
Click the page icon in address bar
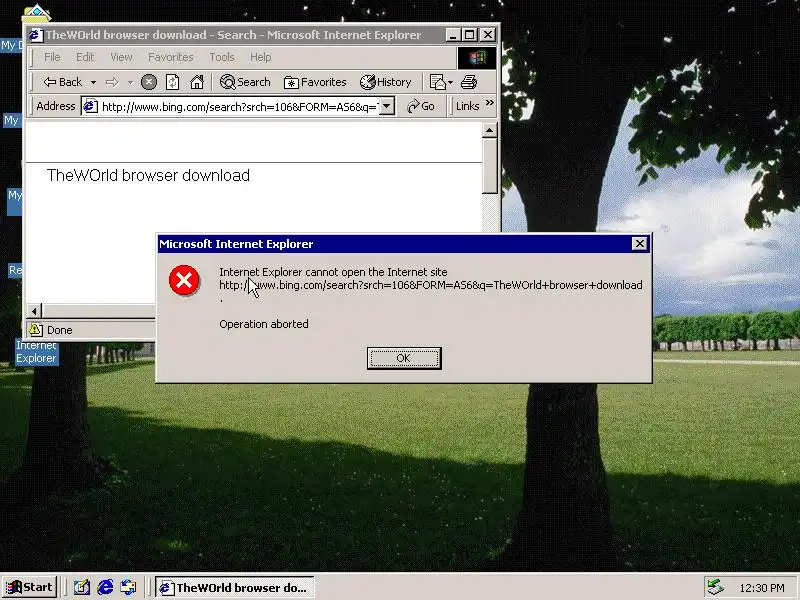click(x=90, y=106)
